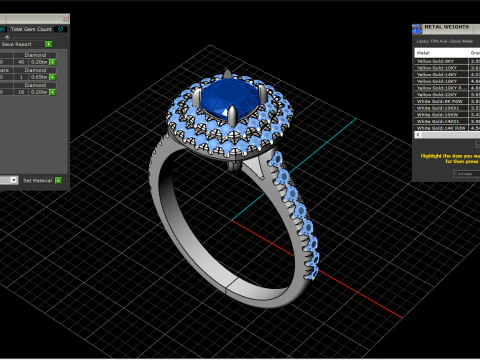Click the Save Report label
The height and width of the screenshot is (360, 480).
click(x=17, y=44)
